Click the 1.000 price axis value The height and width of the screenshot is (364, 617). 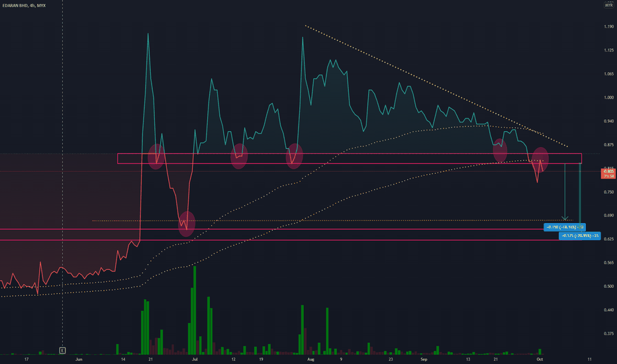click(608, 97)
